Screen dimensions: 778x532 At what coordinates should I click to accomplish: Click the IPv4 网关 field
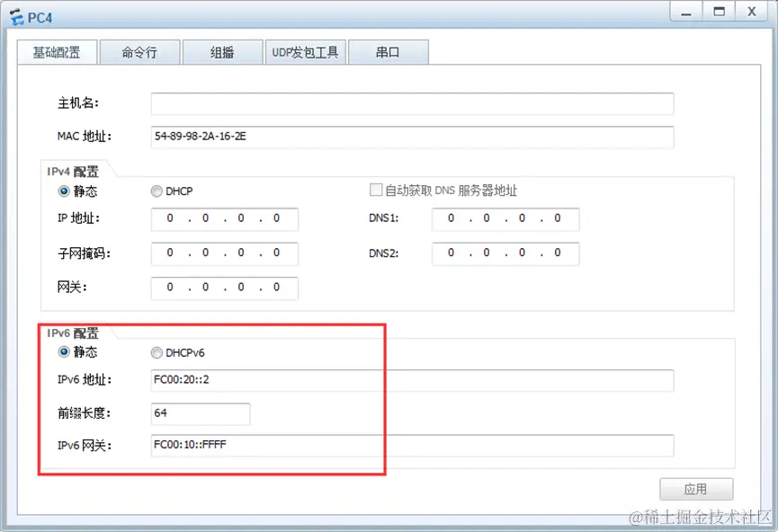(224, 288)
